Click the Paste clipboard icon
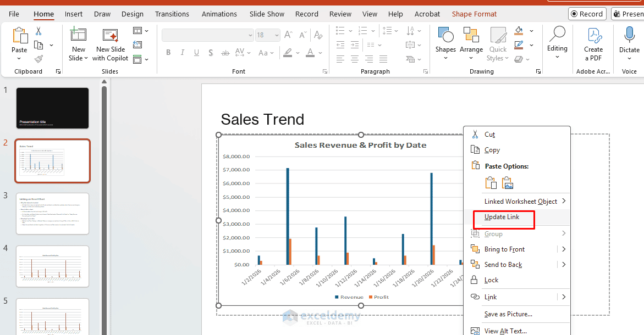The image size is (644, 335). [19, 36]
